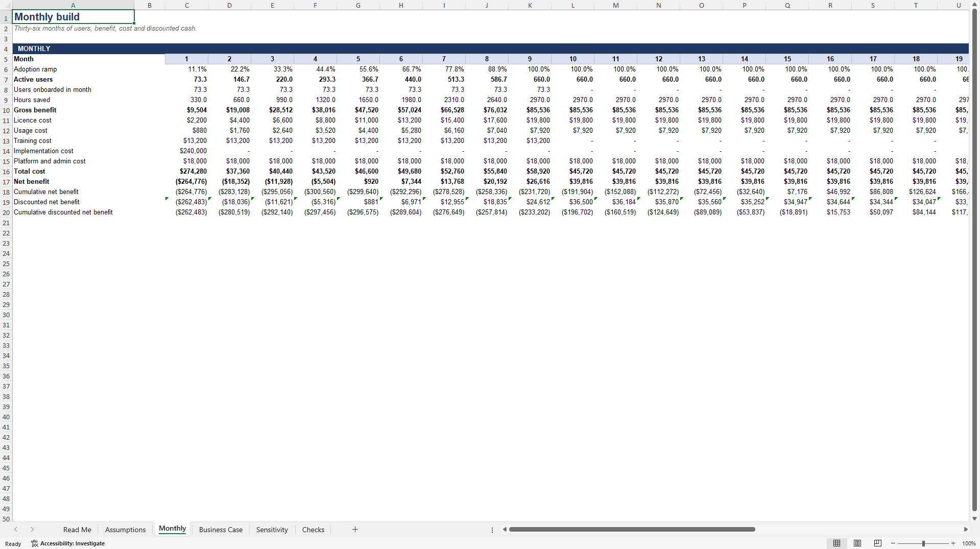Screen dimensions: 980x549
Task: Click the 100% zoom level button
Action: 969,543
